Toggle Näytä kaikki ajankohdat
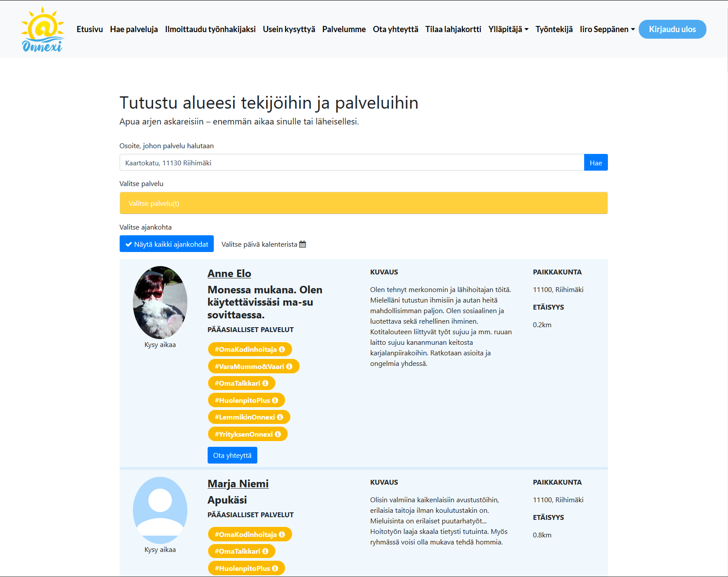The height and width of the screenshot is (577, 728). coord(166,244)
